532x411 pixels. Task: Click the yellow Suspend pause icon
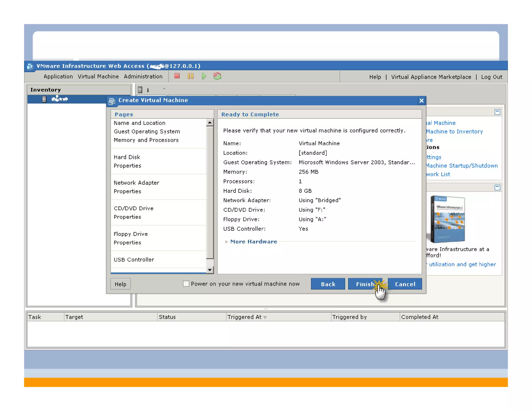(x=190, y=76)
